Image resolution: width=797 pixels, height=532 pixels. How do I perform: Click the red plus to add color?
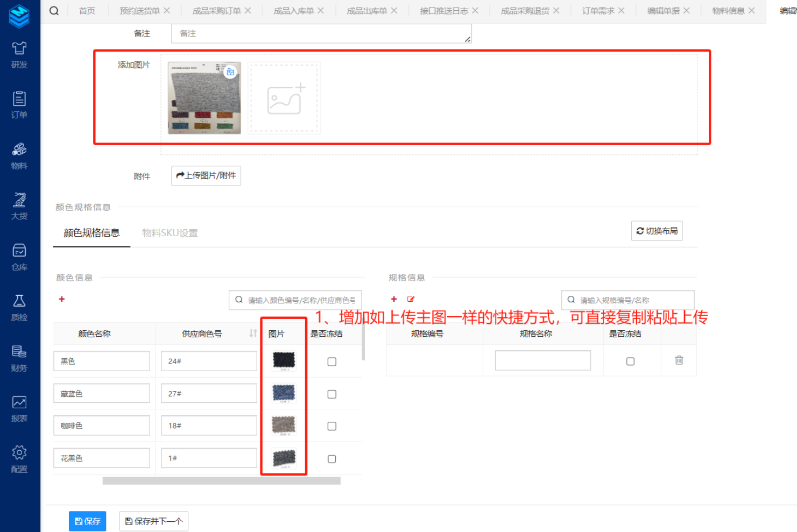click(62, 299)
